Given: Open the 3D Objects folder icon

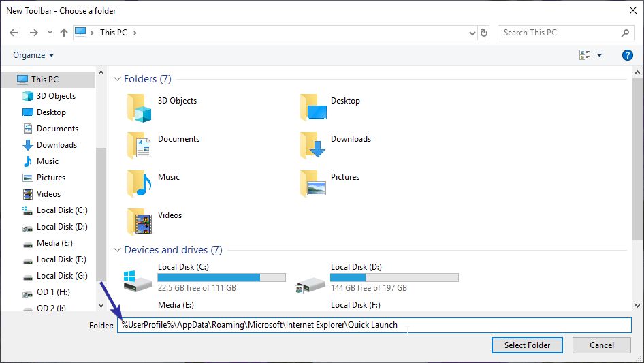Looking at the screenshot, I should [140, 108].
